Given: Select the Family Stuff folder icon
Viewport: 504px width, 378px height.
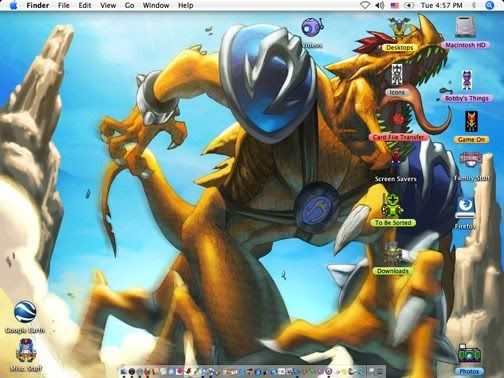Looking at the screenshot, I should [x=471, y=161].
